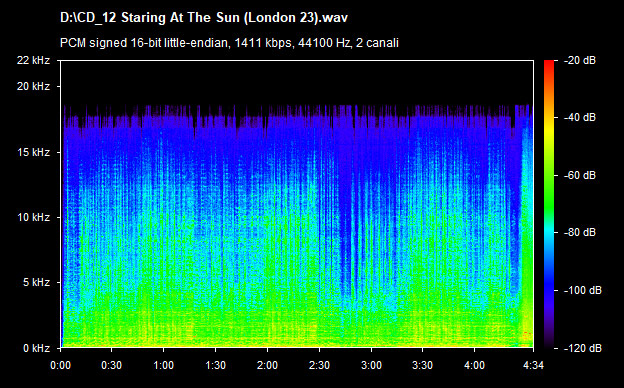Select the 0:30 time marker
The image size is (624, 388).
(111, 365)
